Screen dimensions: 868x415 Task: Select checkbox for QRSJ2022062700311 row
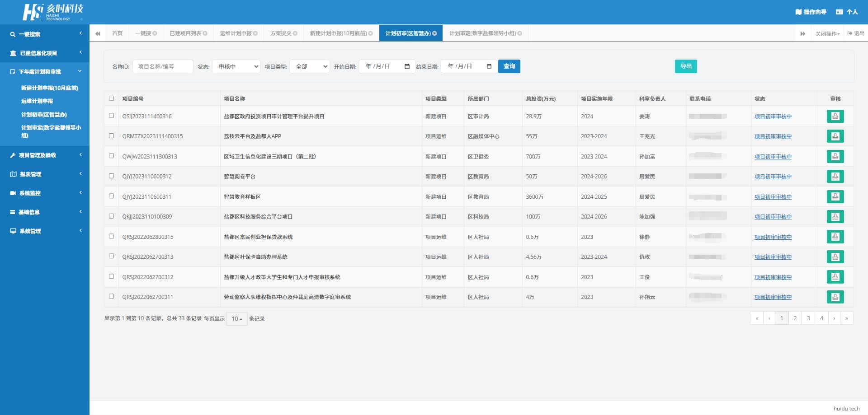pyautogui.click(x=111, y=297)
